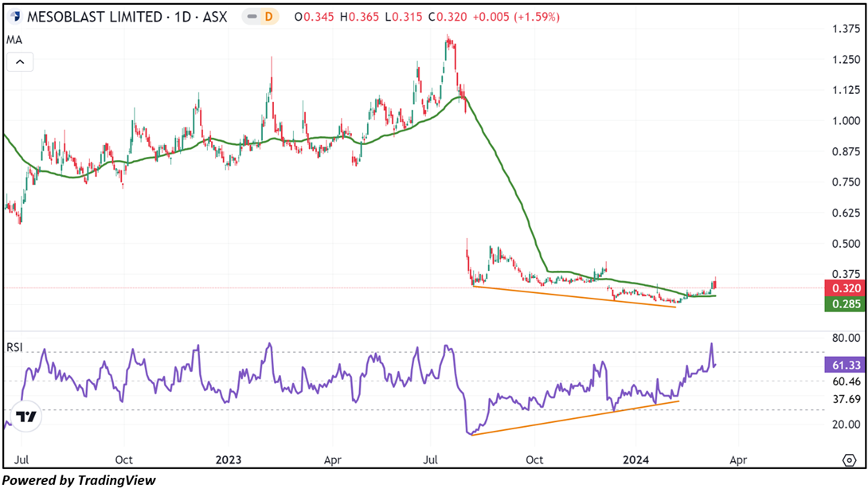
Task: Click the TradingView logo on the RSI pane
Action: pos(25,417)
